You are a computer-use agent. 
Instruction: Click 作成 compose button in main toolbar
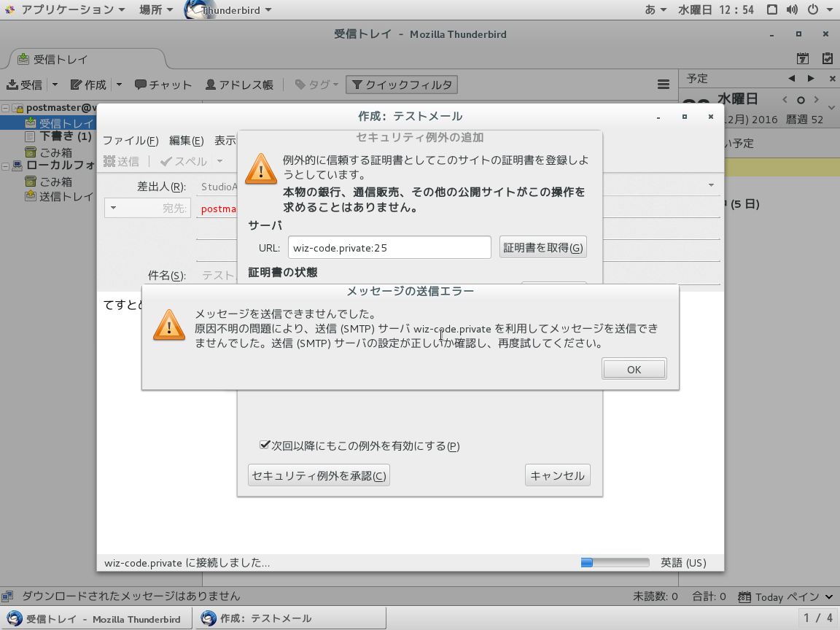click(88, 85)
